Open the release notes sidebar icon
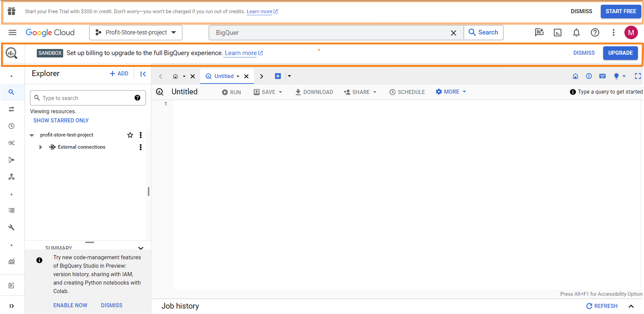The height and width of the screenshot is (314, 644). tap(11, 286)
